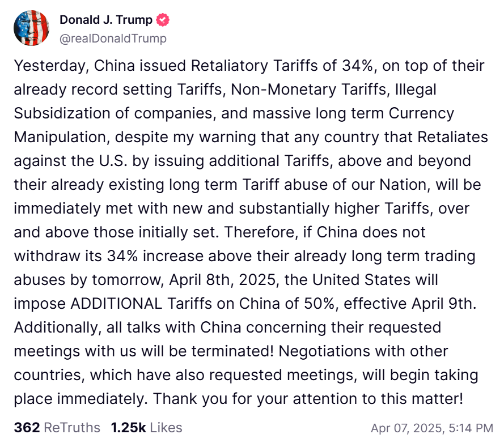Click the 'April 8th, 2025' date text

[222, 280]
